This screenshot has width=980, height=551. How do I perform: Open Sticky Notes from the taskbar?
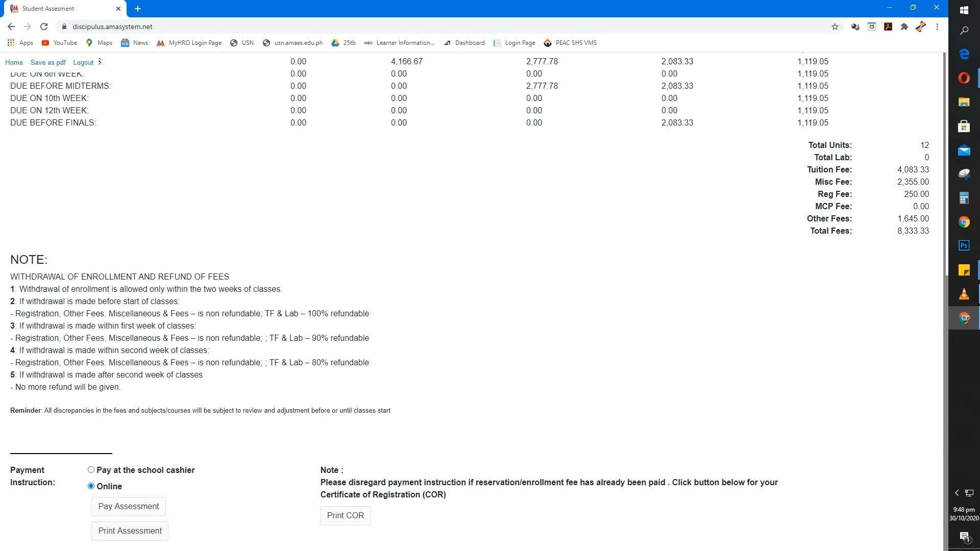point(964,270)
